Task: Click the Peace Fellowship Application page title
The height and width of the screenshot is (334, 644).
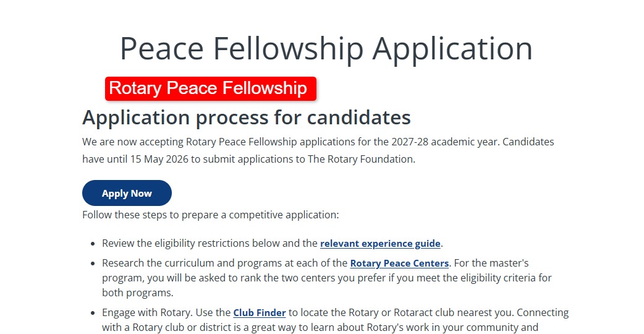Action: [326, 48]
